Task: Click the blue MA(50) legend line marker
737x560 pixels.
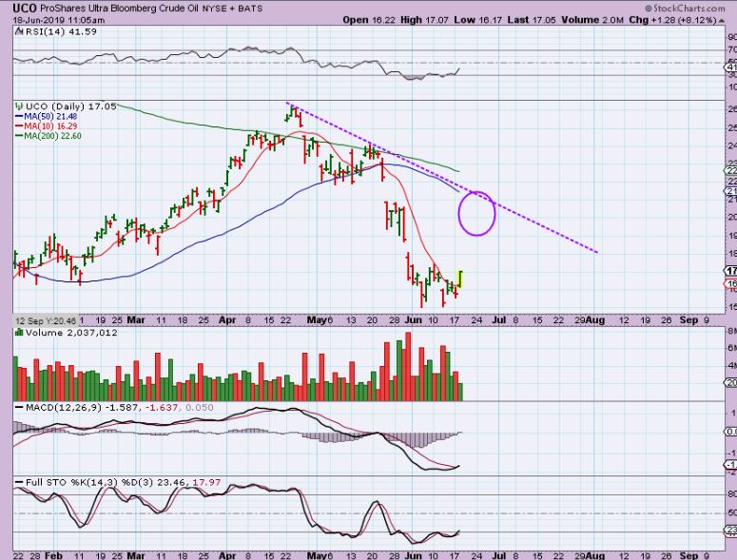Action: pyautogui.click(x=20, y=117)
